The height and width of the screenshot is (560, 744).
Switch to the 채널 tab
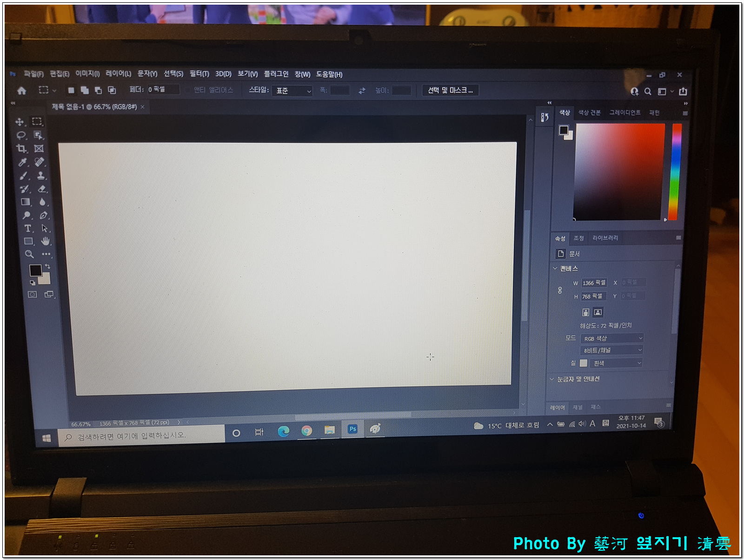[x=578, y=407]
